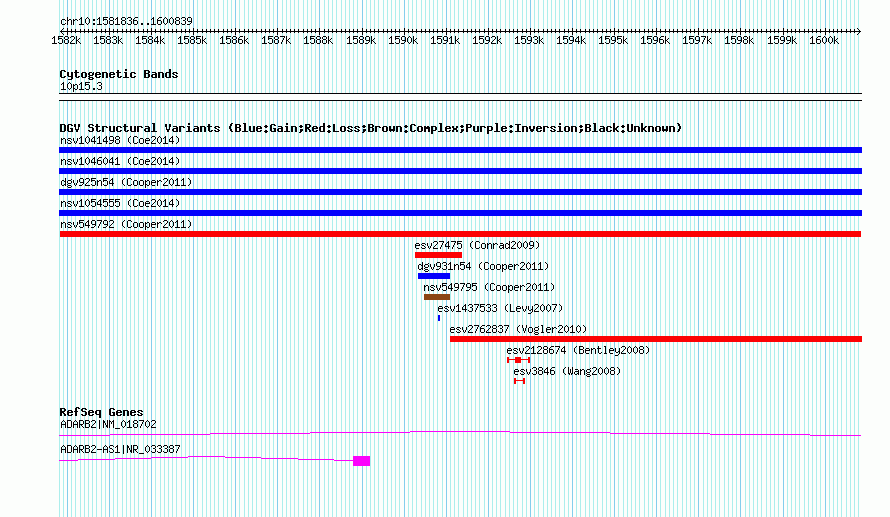Click the 1593k ruler tick label
Screen dimensions: 890x517
pos(529,40)
